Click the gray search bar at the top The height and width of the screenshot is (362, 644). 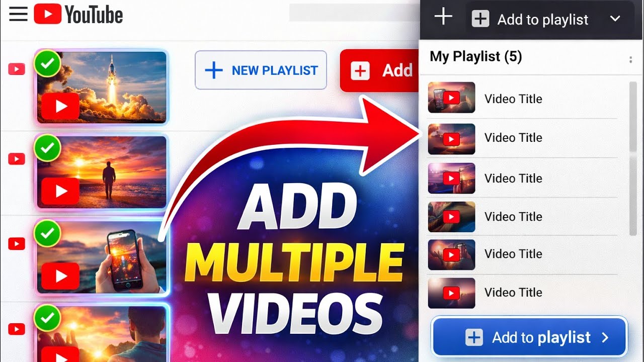[x=354, y=13]
